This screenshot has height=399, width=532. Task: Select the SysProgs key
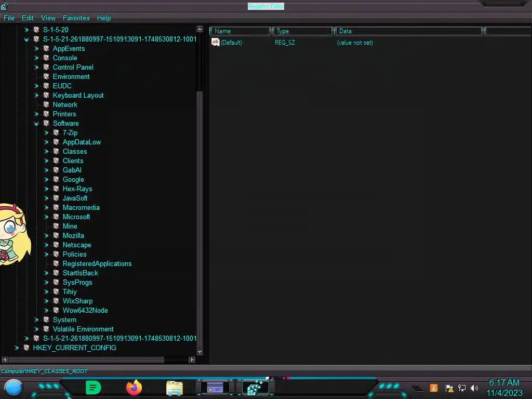point(77,282)
